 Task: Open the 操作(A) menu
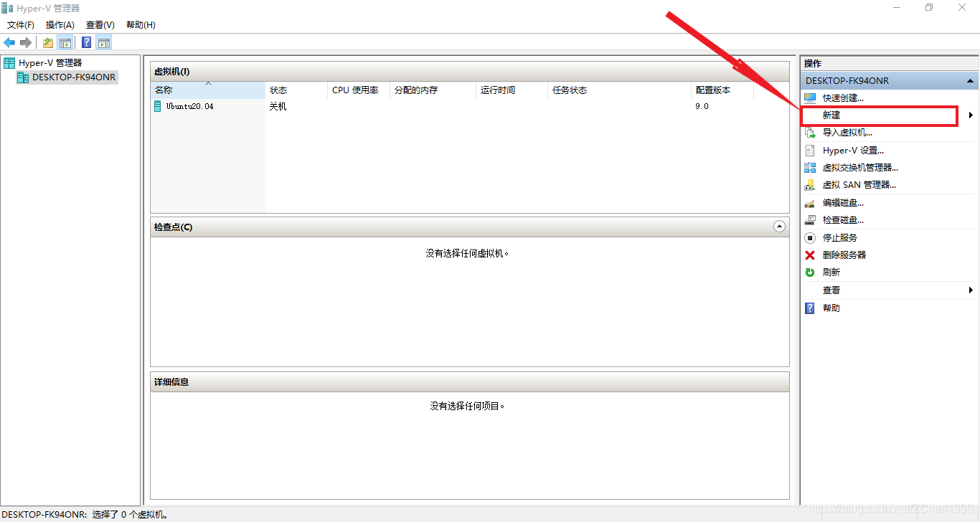(60, 25)
